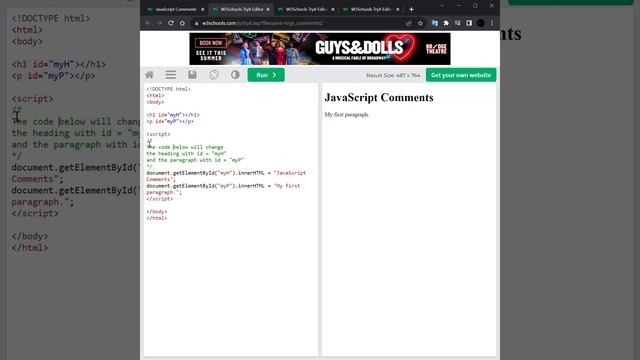The height and width of the screenshot is (360, 640).
Task: Click the Result Size label
Action: [x=393, y=76]
